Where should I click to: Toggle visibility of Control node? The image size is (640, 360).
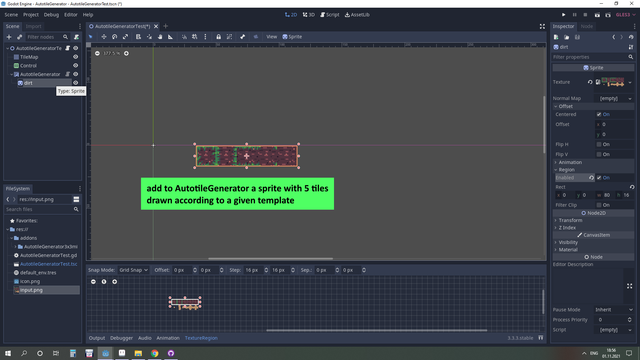[76, 66]
